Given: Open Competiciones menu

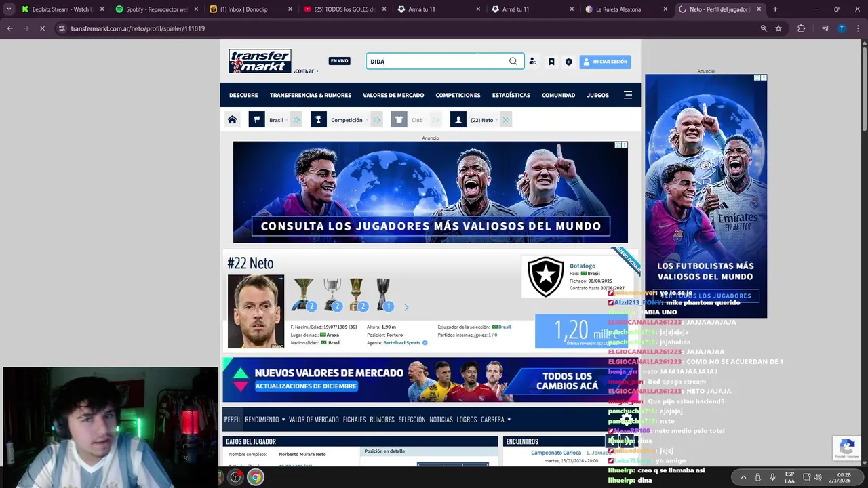Looking at the screenshot, I should click(x=458, y=95).
